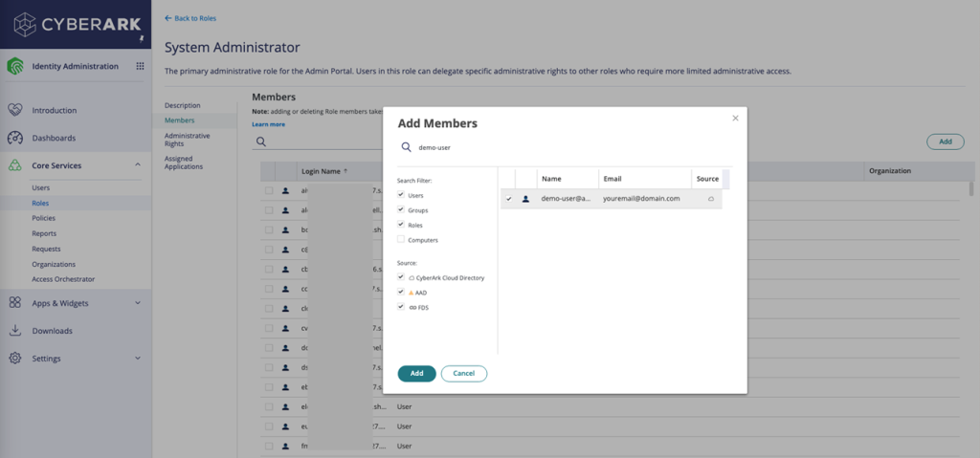Click the Settings gear icon
Image resolution: width=980 pixels, height=458 pixels.
click(15, 359)
